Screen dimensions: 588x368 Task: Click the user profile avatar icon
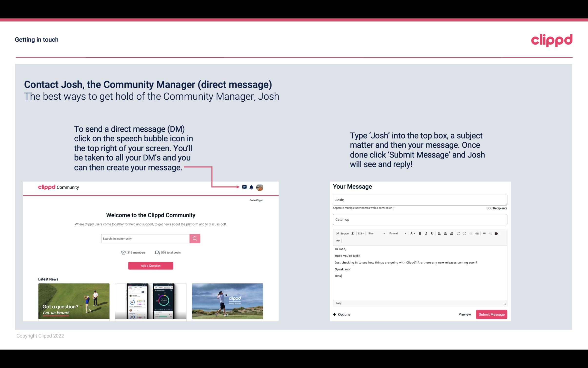[x=260, y=187]
